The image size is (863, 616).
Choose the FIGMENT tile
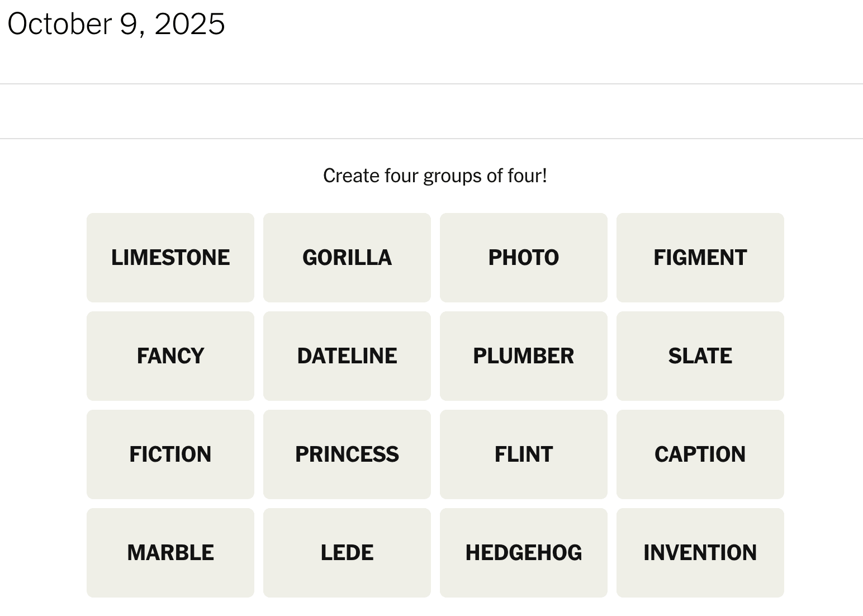pyautogui.click(x=700, y=258)
